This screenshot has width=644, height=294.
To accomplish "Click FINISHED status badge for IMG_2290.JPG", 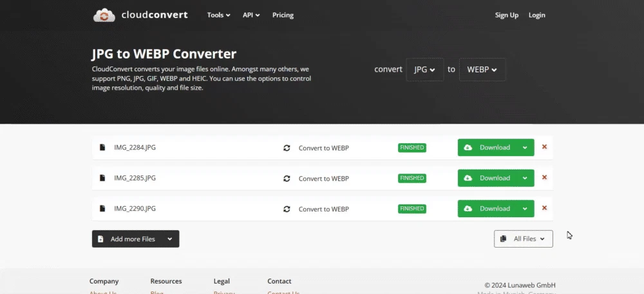I will coord(412,208).
